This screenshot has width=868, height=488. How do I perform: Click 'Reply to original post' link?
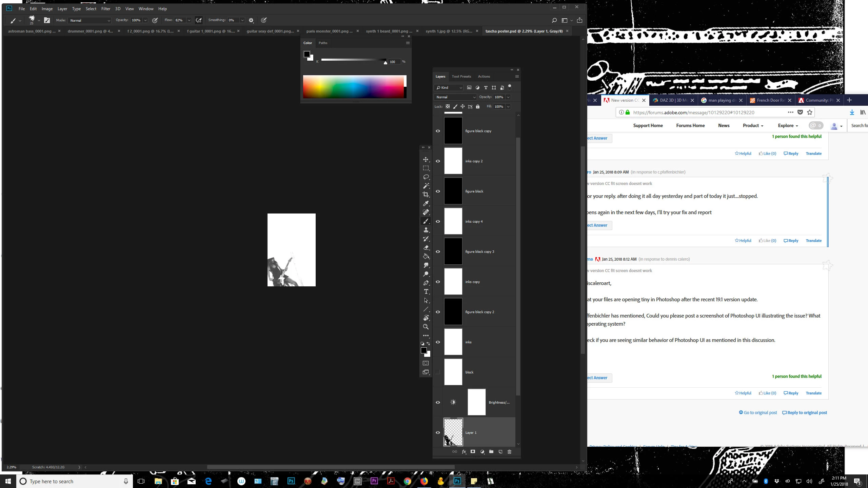[x=807, y=413]
